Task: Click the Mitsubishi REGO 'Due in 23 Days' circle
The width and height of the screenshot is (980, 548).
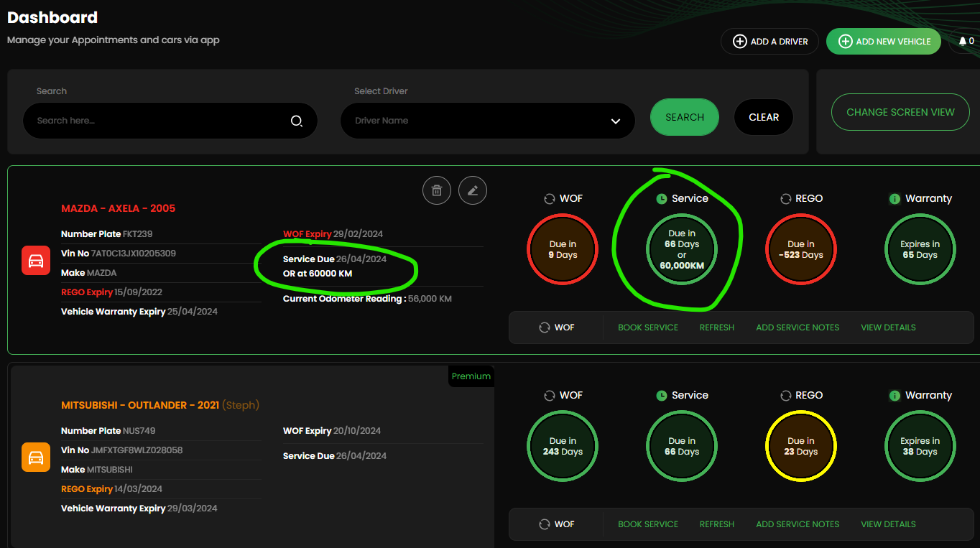Action: pyautogui.click(x=801, y=446)
